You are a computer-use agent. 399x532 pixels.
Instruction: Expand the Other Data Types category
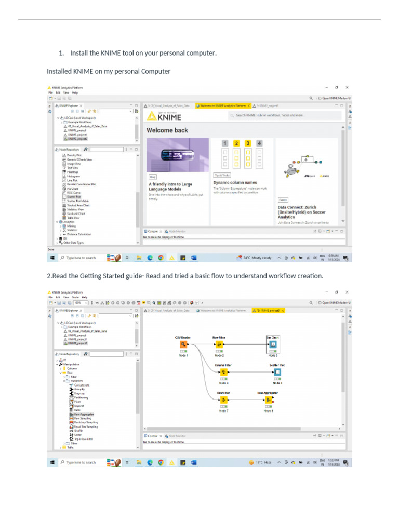point(57,243)
